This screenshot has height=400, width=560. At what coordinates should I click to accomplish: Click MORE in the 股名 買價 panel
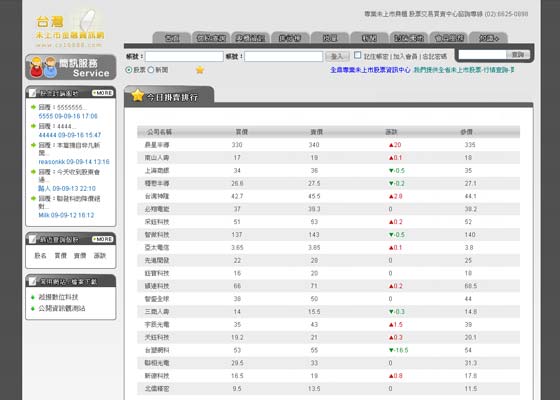(x=103, y=239)
